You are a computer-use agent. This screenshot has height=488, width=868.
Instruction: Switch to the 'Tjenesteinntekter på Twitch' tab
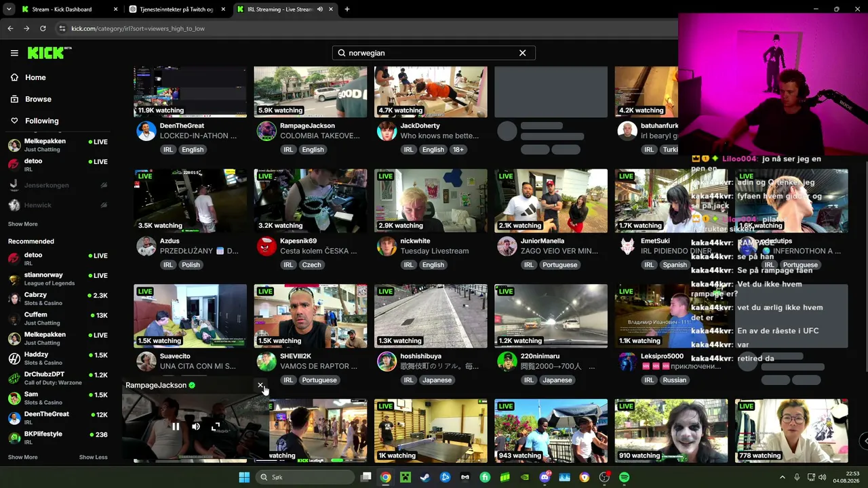(x=178, y=9)
